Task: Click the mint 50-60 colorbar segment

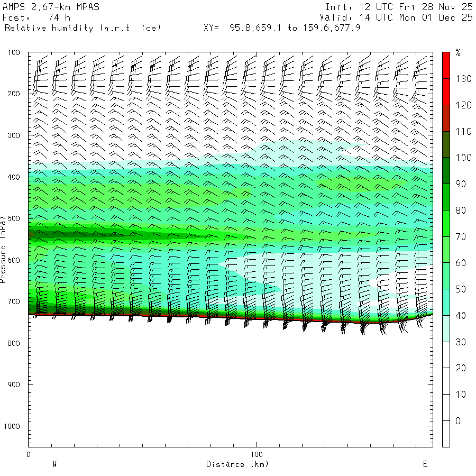Action: (x=446, y=276)
